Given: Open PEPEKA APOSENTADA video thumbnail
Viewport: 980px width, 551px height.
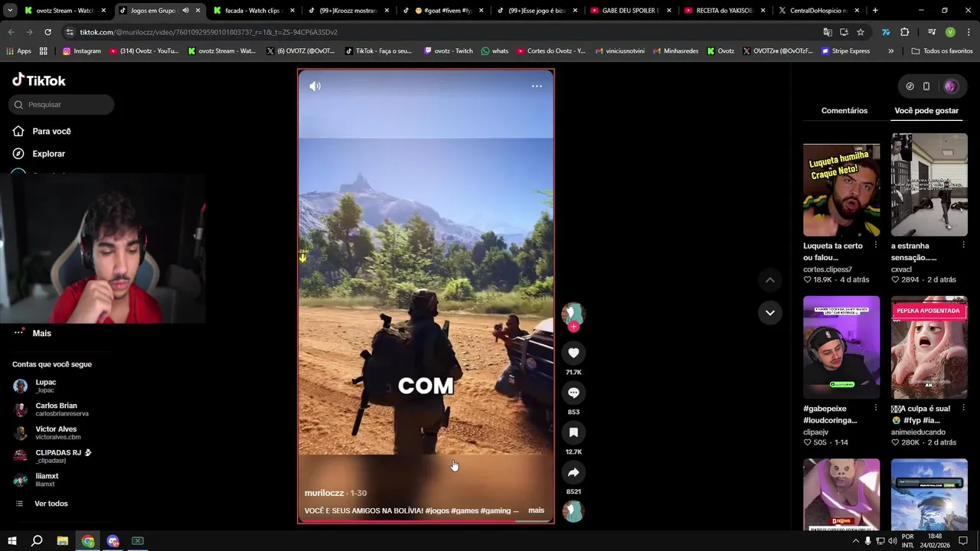Looking at the screenshot, I should (x=929, y=348).
